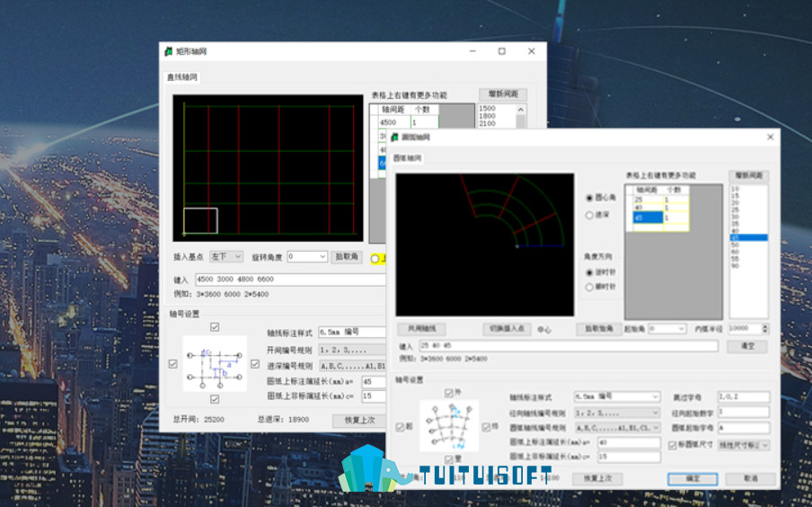812x507 pixels.
Task: Toggle left axis-label checkbox in 矩形轴网
Action: 173,364
